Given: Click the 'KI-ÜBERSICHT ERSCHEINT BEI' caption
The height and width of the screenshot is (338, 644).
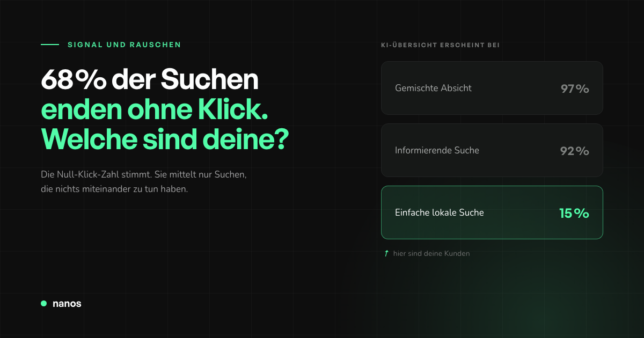Looking at the screenshot, I should coord(440,45).
